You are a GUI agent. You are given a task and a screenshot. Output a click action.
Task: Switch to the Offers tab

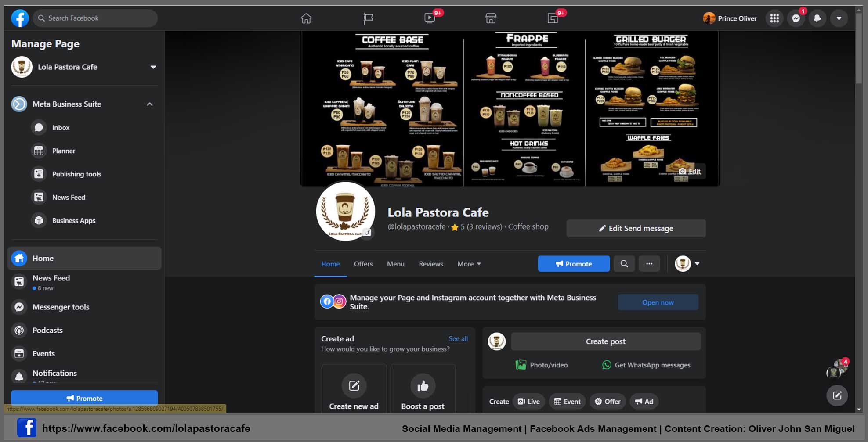point(363,264)
